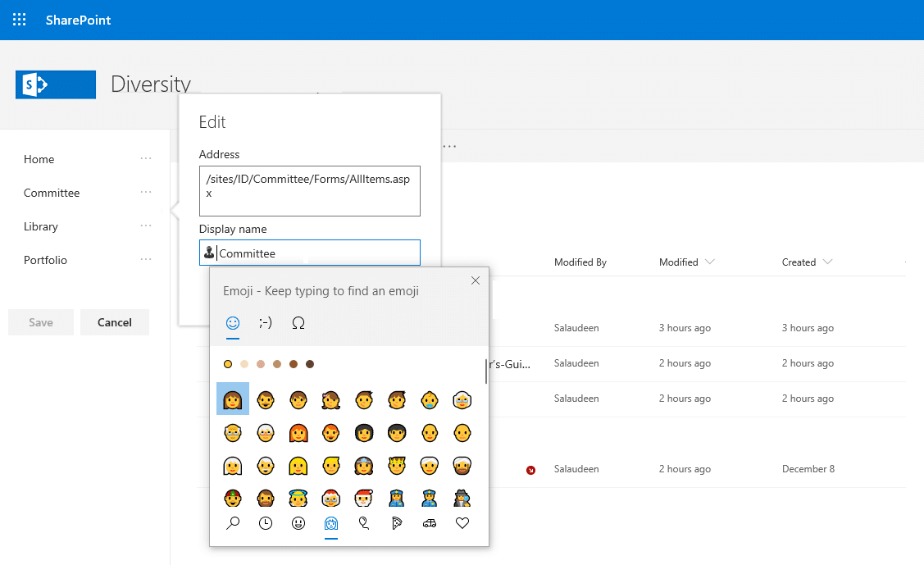Switch to the omega symbols tab
The image size is (924, 565).
(x=298, y=323)
